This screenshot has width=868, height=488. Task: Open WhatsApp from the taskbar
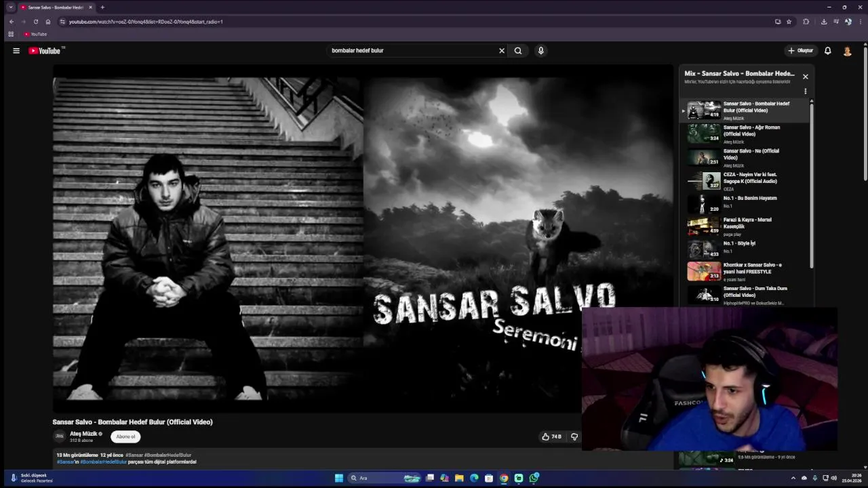click(534, 478)
